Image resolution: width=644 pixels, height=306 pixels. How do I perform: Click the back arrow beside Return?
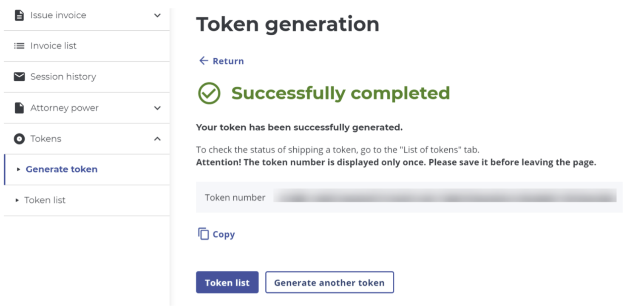[x=204, y=61]
